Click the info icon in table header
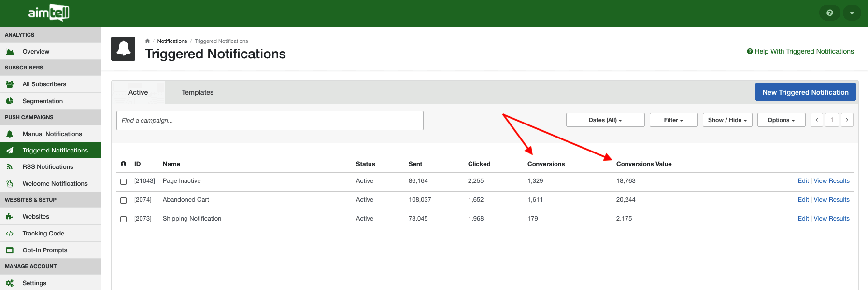The height and width of the screenshot is (290, 868). pyautogui.click(x=123, y=164)
